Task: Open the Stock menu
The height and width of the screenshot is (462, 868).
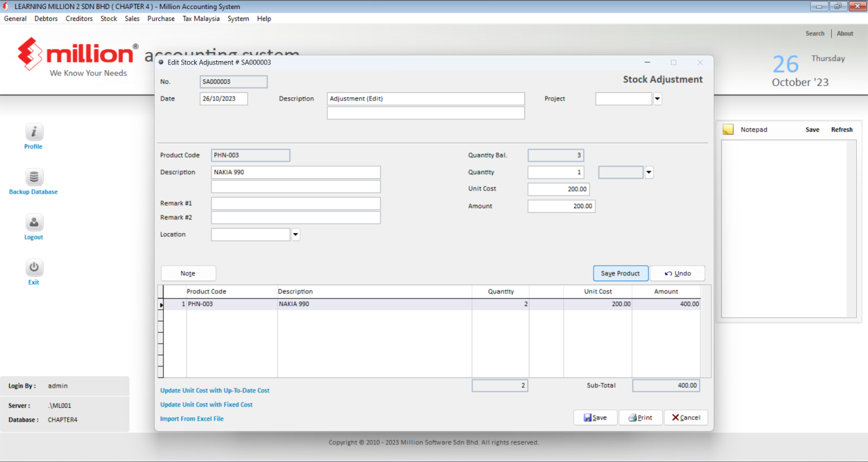Action: 108,19
